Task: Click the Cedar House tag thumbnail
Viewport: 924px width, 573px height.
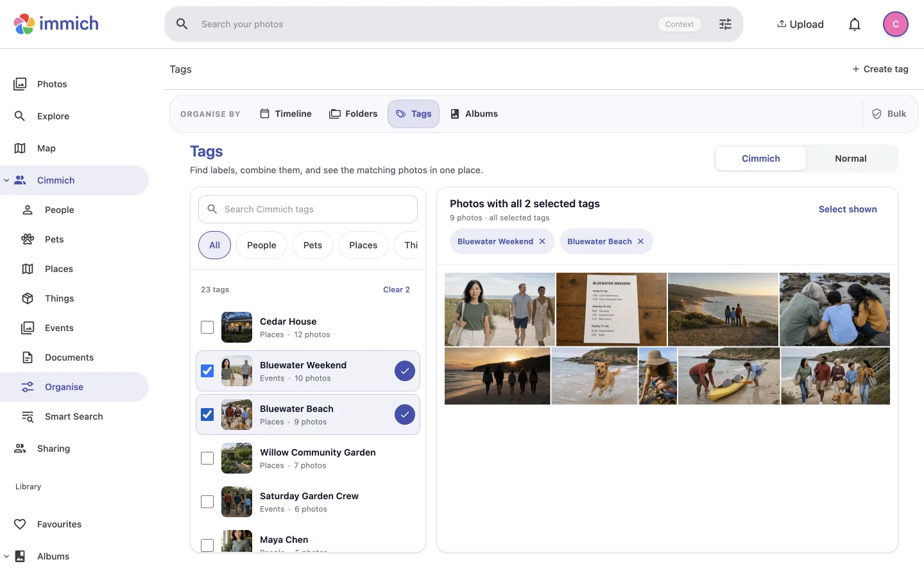Action: [x=237, y=327]
